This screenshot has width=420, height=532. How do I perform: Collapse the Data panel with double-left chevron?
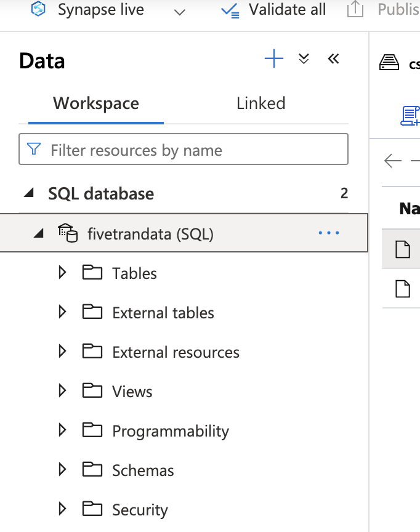334,58
